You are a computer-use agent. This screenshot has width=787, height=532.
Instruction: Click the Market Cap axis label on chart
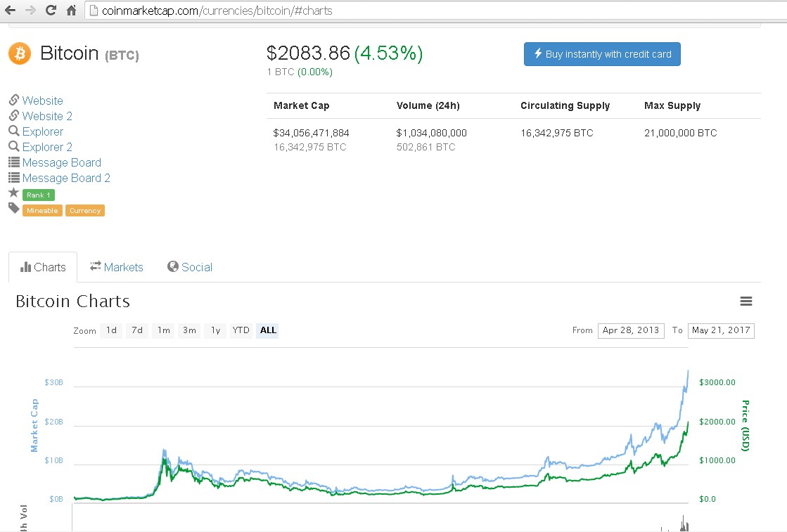click(x=34, y=425)
